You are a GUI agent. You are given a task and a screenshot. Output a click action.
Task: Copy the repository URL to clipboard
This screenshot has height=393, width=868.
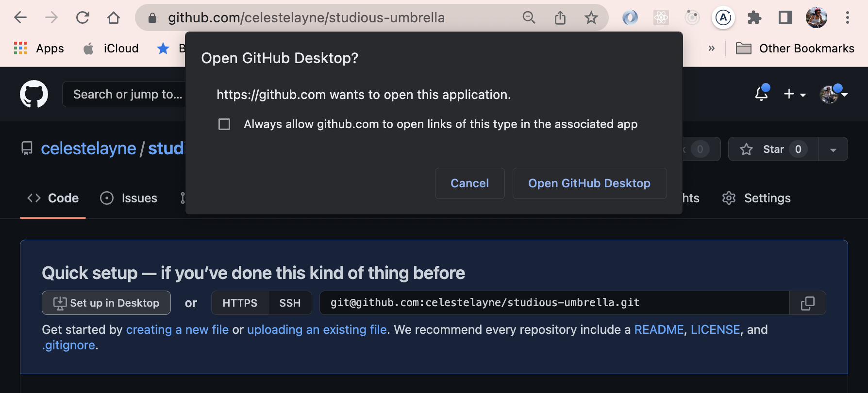807,303
